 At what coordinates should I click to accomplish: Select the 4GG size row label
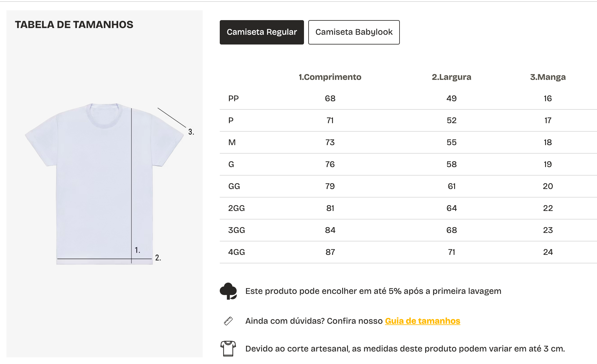coord(237,252)
